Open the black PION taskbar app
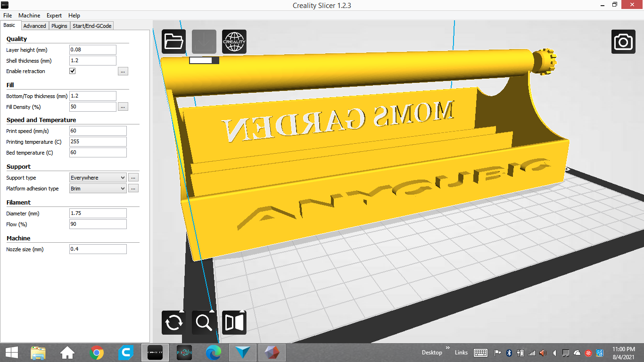 [x=184, y=353]
